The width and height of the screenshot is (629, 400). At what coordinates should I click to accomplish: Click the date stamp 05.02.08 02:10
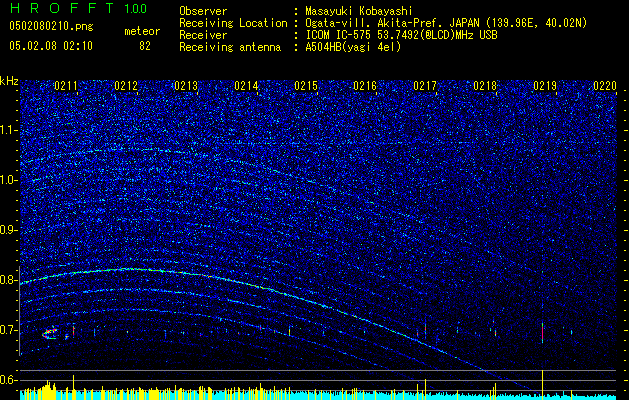(x=51, y=46)
